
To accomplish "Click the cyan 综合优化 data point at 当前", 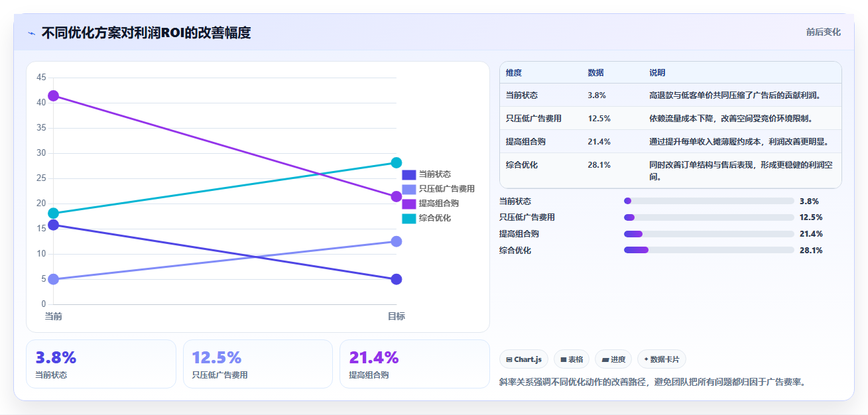I will (x=54, y=213).
